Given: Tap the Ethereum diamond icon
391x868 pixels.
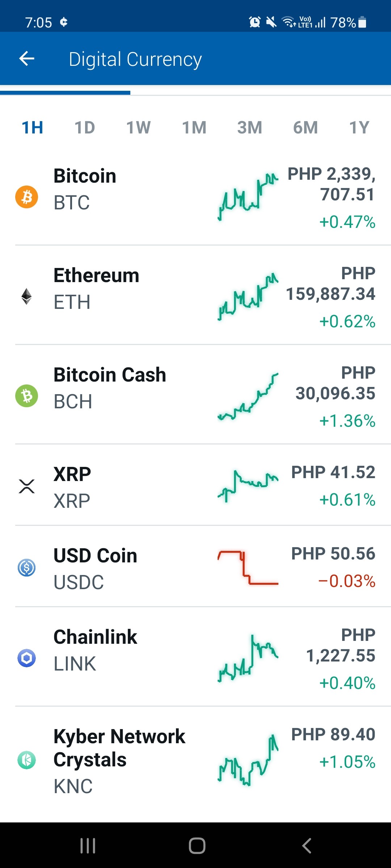Looking at the screenshot, I should [x=26, y=297].
